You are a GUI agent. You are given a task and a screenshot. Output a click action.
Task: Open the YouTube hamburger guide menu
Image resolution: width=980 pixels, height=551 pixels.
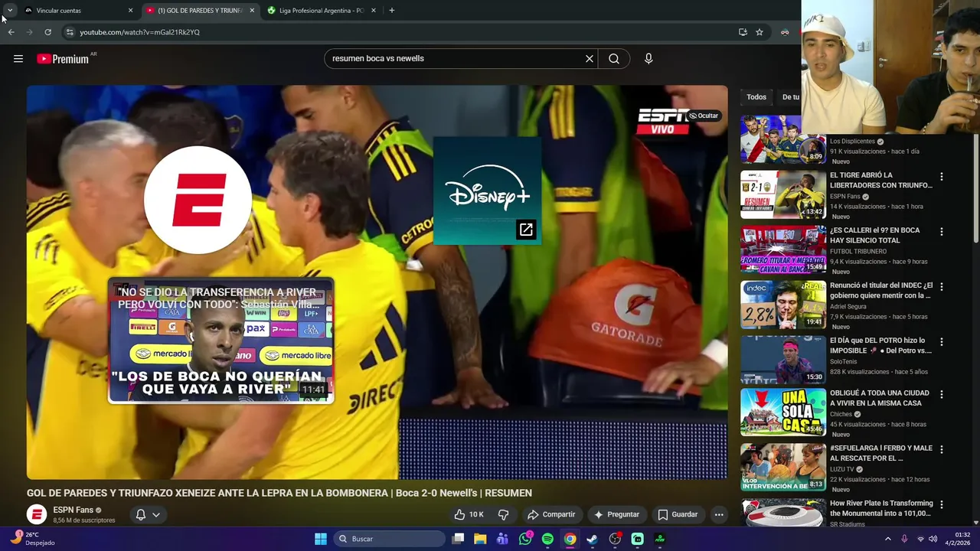pyautogui.click(x=18, y=59)
